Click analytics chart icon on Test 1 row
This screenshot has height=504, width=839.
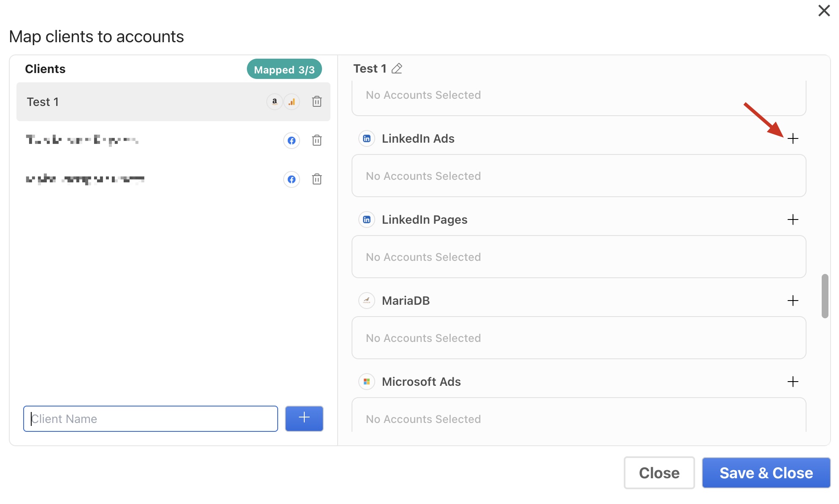(x=292, y=102)
